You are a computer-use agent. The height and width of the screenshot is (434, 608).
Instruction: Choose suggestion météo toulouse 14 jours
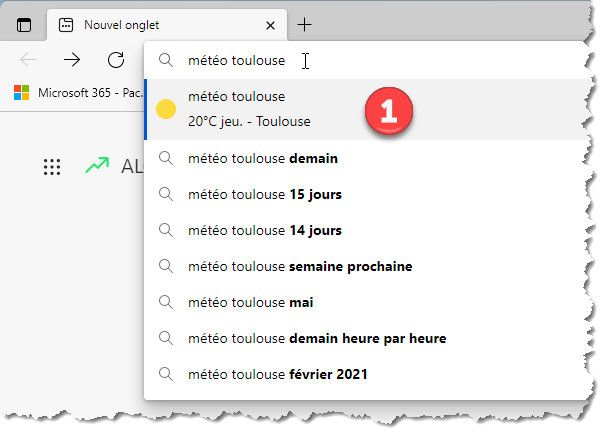click(265, 231)
